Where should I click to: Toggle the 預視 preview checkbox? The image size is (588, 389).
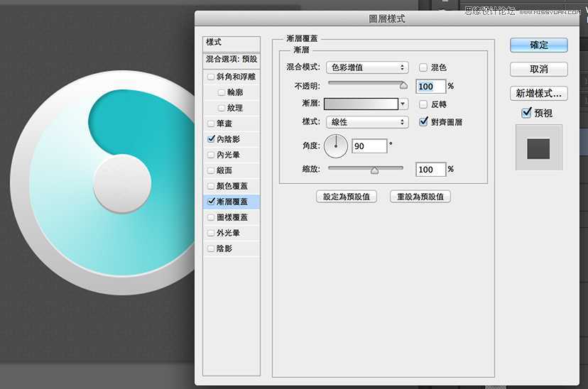click(x=526, y=113)
